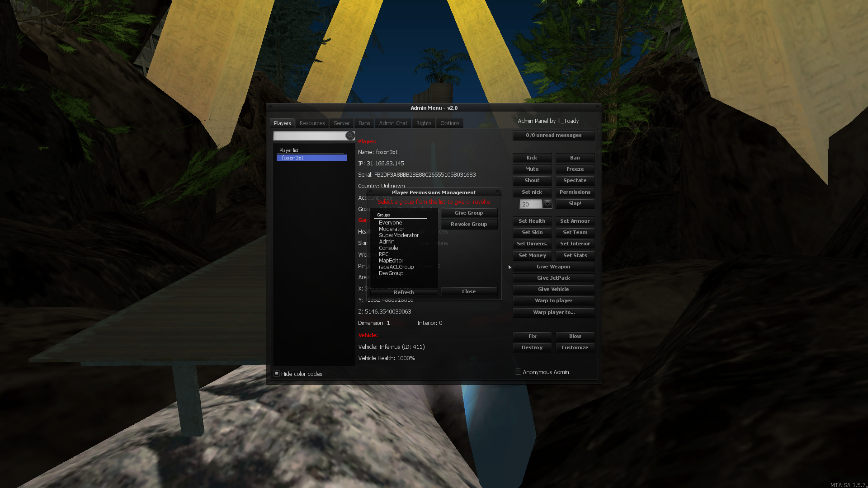This screenshot has width=868, height=488.
Task: Click the Slap! button
Action: [x=575, y=203]
